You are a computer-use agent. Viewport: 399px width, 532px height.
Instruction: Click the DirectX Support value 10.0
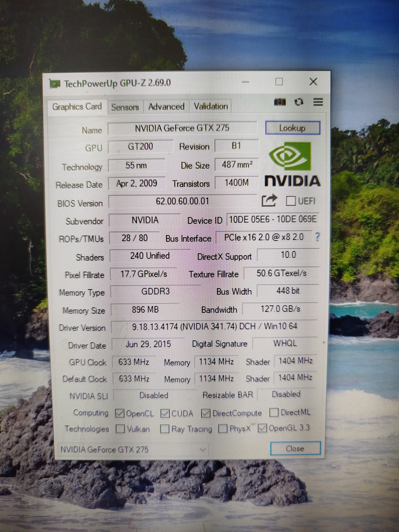click(x=288, y=255)
